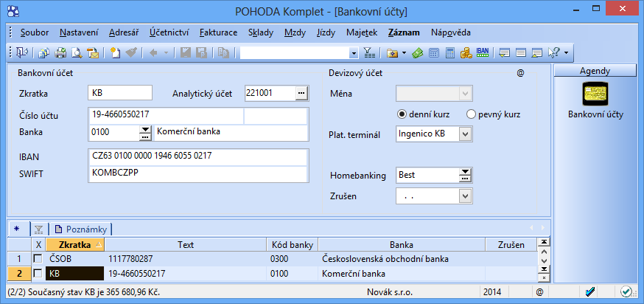644x304 pixels.
Task: Click into the SWIFT input field
Action: [x=198, y=173]
